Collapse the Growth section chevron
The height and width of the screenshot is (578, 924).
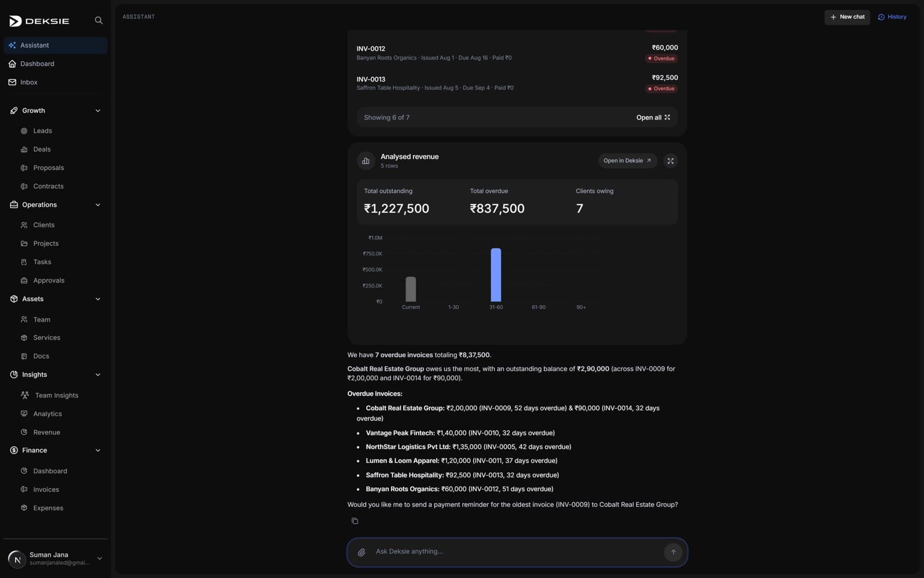98,110
